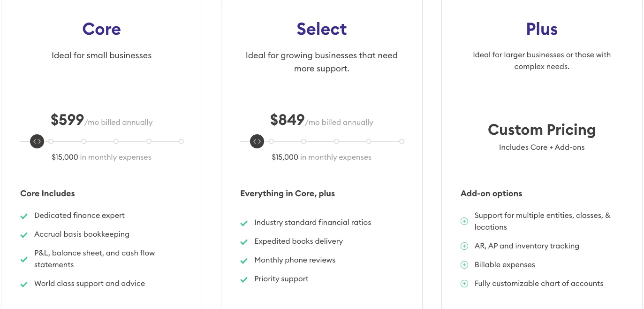This screenshot has height=309, width=644.
Task: Click the checkmark beside Industry standard financial ratios
Action: [244, 223]
